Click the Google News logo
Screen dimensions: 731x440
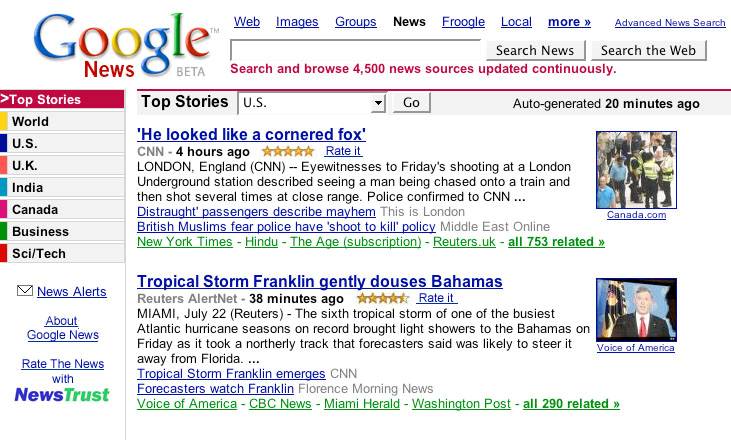[122, 46]
